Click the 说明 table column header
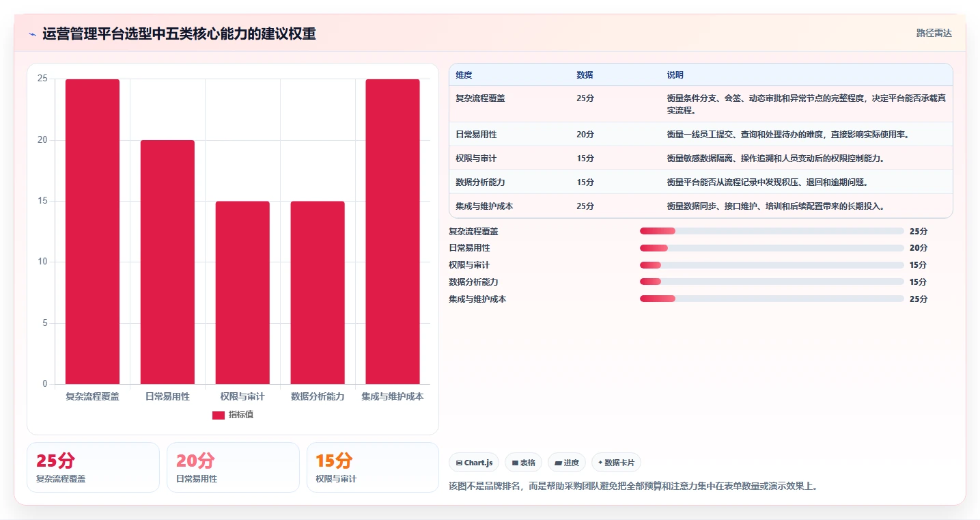This screenshot has width=980, height=520. click(x=675, y=75)
